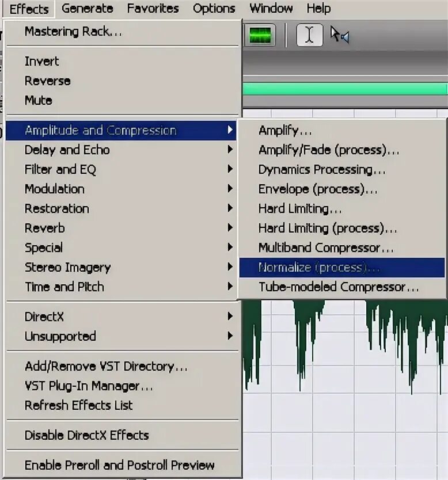Expand the Stereo Imagery submenu

[121, 268]
